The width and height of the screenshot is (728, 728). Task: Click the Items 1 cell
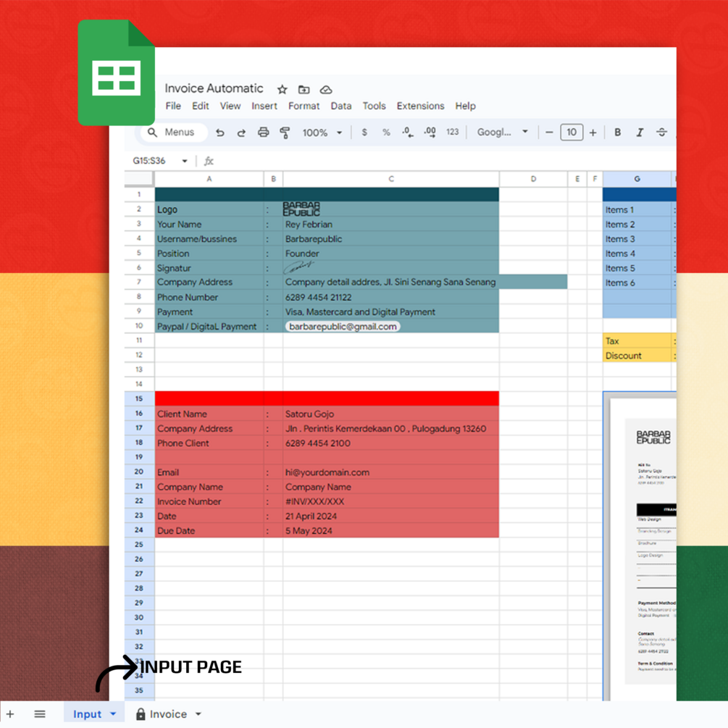pyautogui.click(x=637, y=210)
